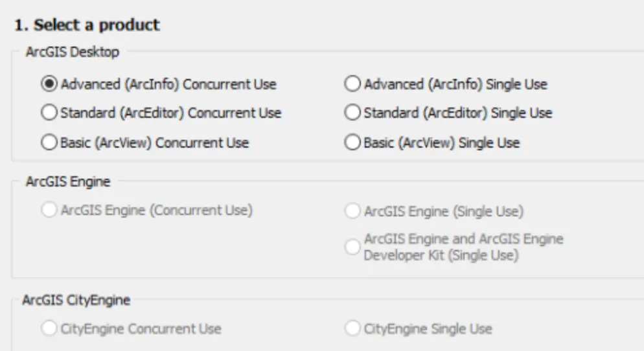644x351 pixels.
Task: Click the "1. Select a product" heading
Action: pyautogui.click(x=87, y=26)
